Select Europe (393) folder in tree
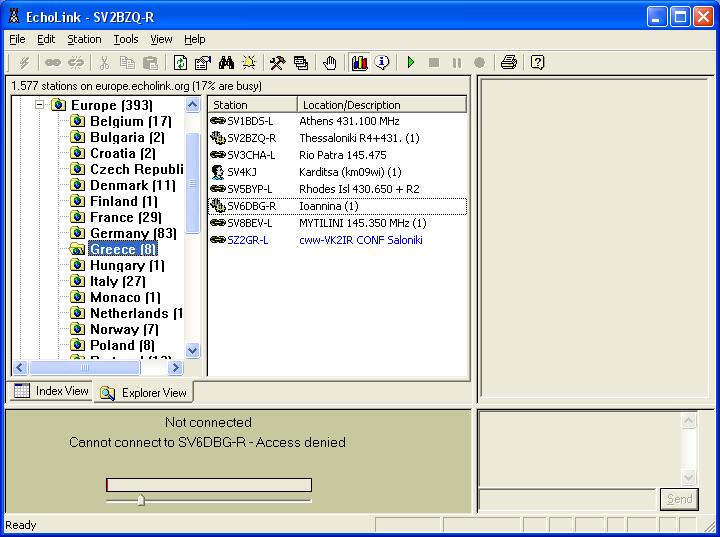The width and height of the screenshot is (720, 537). [112, 105]
